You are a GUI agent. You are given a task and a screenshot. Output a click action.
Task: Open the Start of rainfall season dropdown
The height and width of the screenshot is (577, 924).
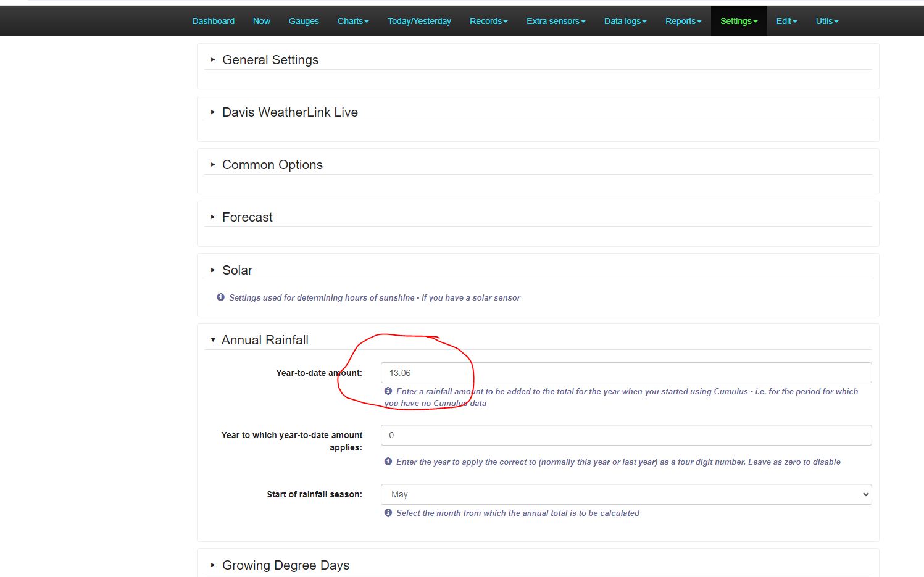click(626, 494)
